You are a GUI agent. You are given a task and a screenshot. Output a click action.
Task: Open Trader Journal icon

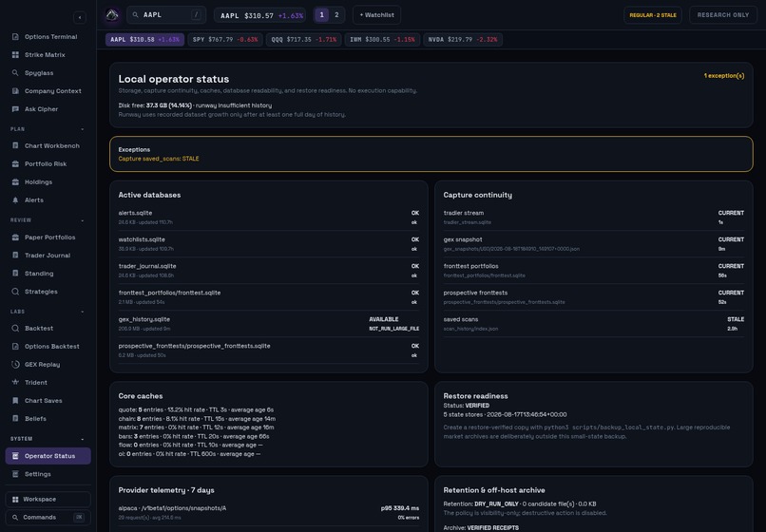point(15,255)
